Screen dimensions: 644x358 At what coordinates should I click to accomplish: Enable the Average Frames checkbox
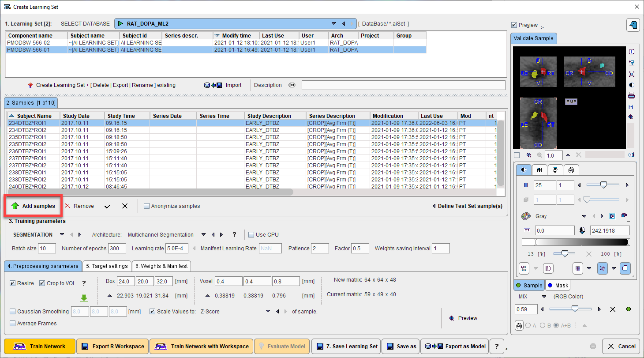(12, 324)
